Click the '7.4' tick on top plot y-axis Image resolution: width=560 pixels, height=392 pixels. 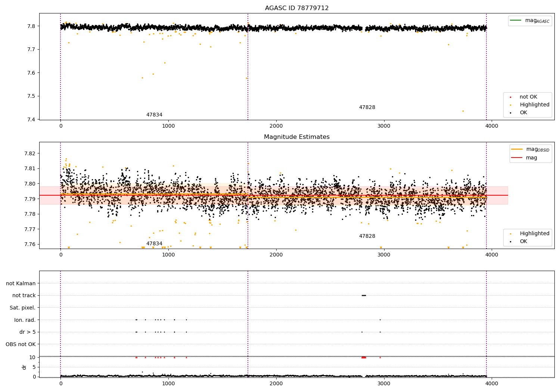point(31,120)
